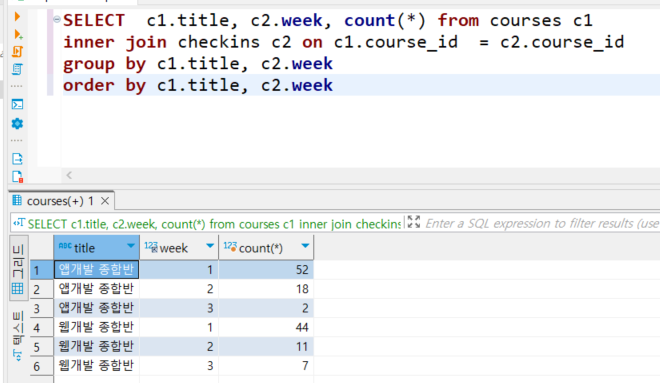Select row number 2 header
This screenshot has height=383, width=660.
(x=42, y=289)
